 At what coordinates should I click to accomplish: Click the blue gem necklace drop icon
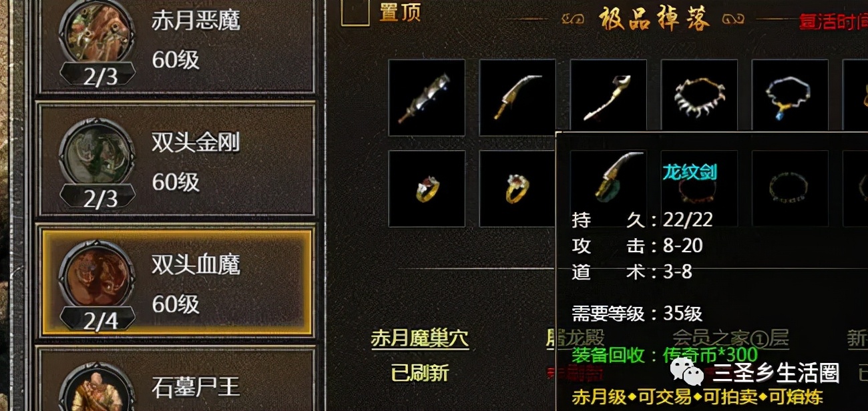pyautogui.click(x=790, y=97)
